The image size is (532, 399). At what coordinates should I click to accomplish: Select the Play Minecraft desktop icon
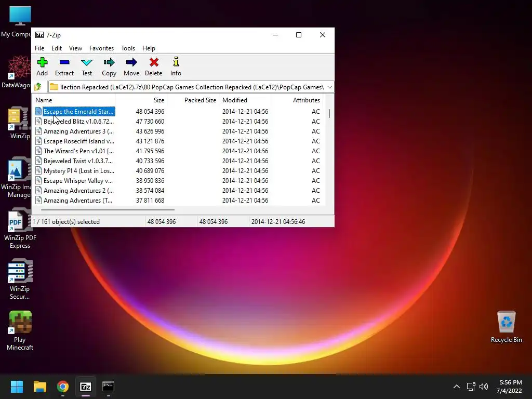coord(20,330)
